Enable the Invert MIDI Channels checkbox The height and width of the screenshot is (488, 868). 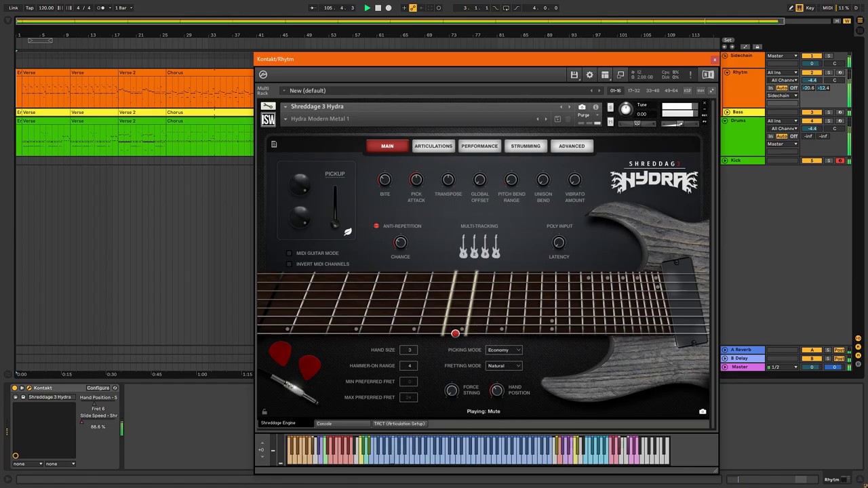(290, 264)
